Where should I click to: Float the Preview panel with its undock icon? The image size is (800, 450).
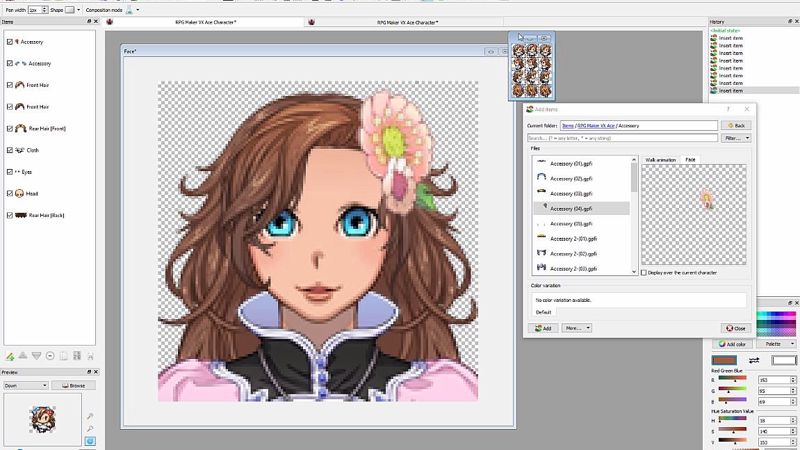(89, 372)
